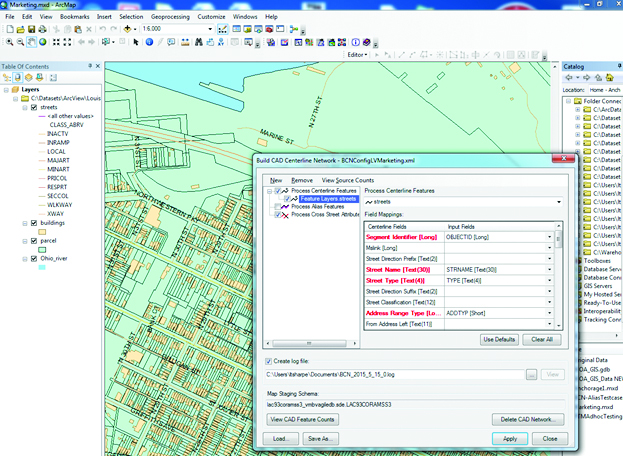
Task: Open the Geoprocessing menu
Action: (x=170, y=17)
